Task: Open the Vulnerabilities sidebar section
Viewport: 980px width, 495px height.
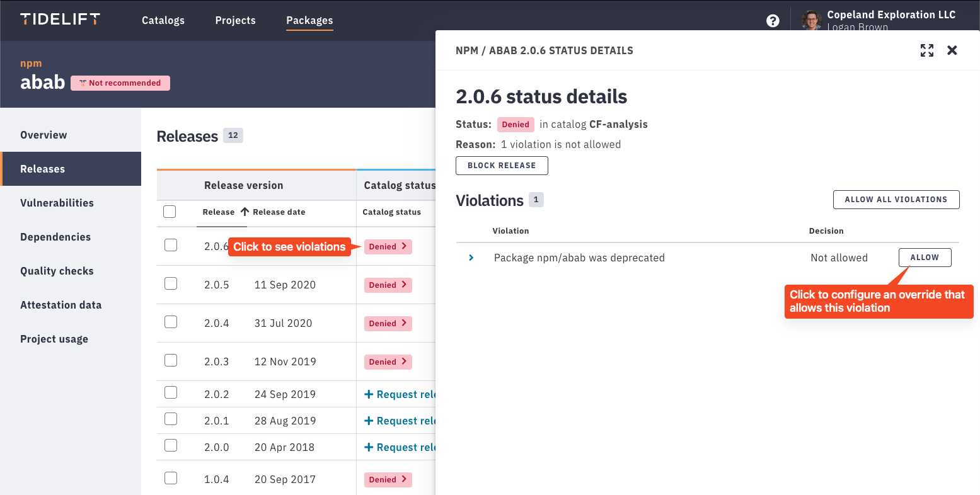Action: point(71,203)
